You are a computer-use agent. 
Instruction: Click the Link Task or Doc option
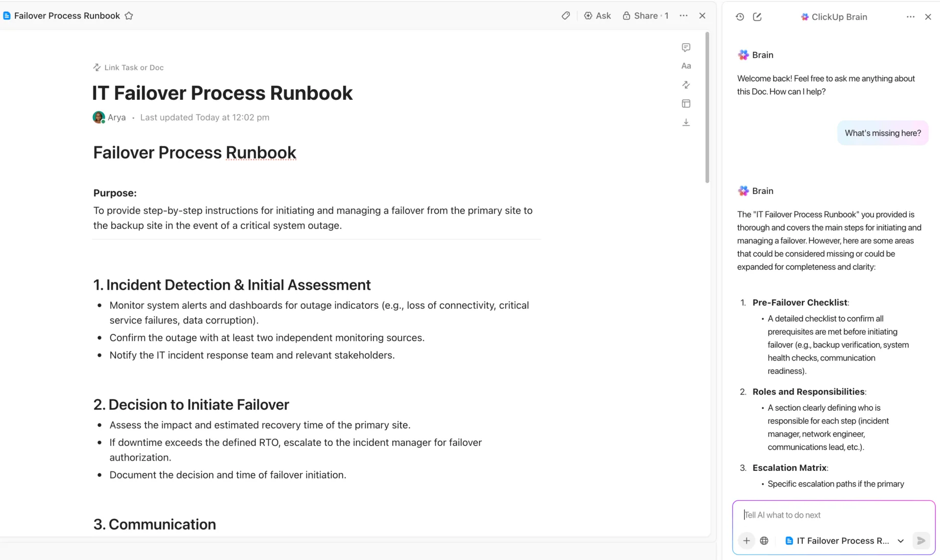pos(128,68)
